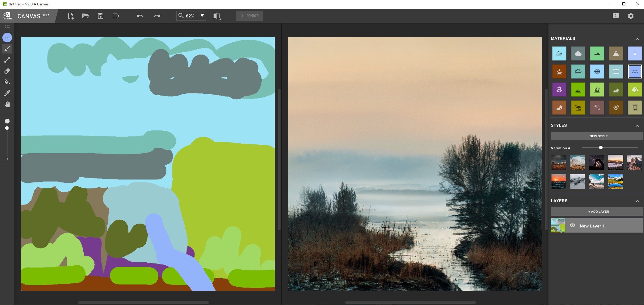Collapse the Styles section

click(637, 126)
